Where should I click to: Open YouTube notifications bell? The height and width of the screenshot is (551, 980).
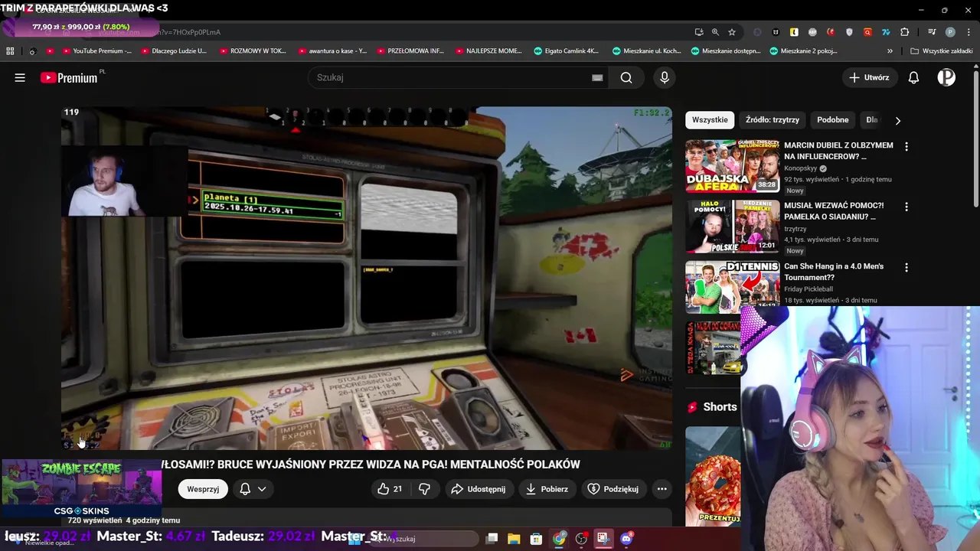point(913,77)
